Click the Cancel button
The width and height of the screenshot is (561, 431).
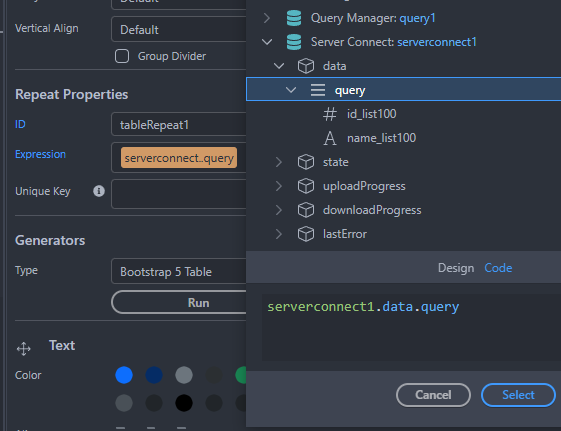433,395
